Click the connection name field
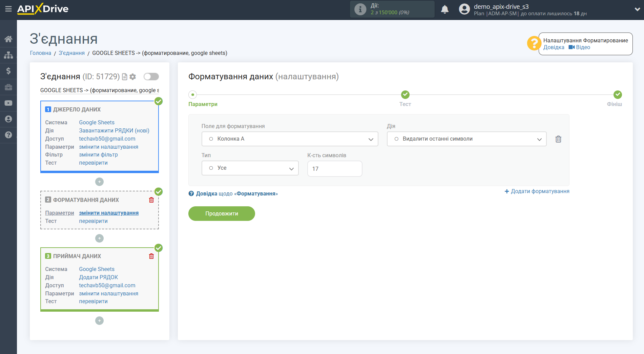 point(100,90)
